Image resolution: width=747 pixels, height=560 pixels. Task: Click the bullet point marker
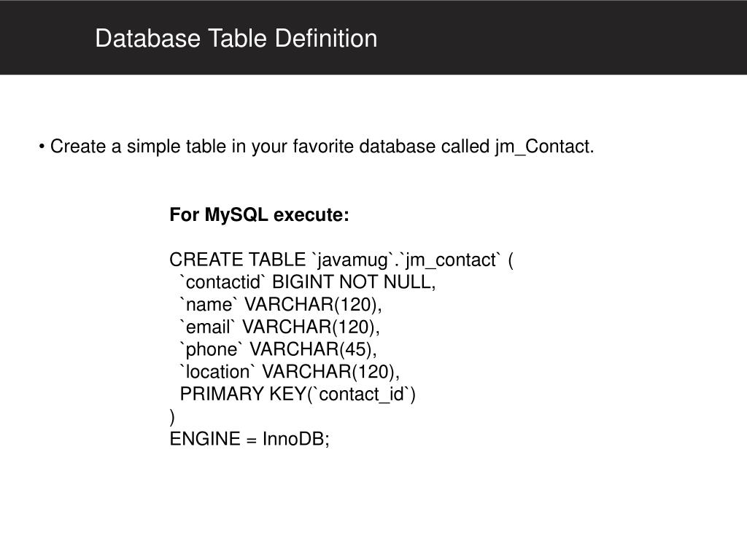(42, 146)
